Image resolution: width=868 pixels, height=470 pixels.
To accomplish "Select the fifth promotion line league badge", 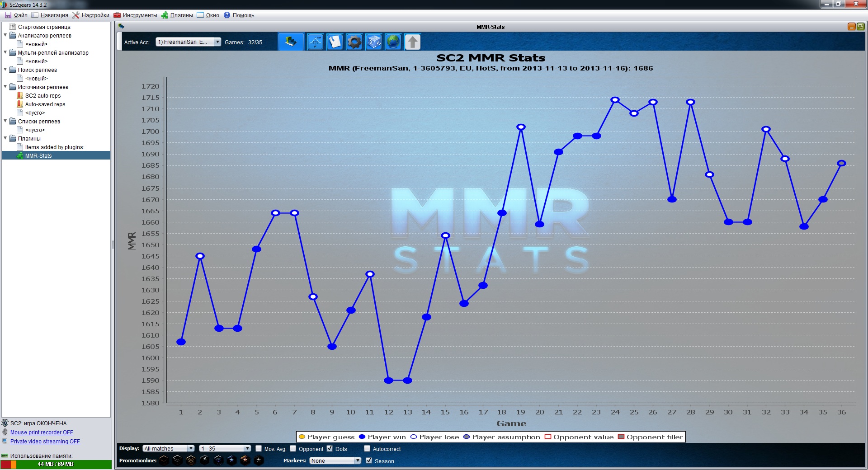I will point(218,460).
